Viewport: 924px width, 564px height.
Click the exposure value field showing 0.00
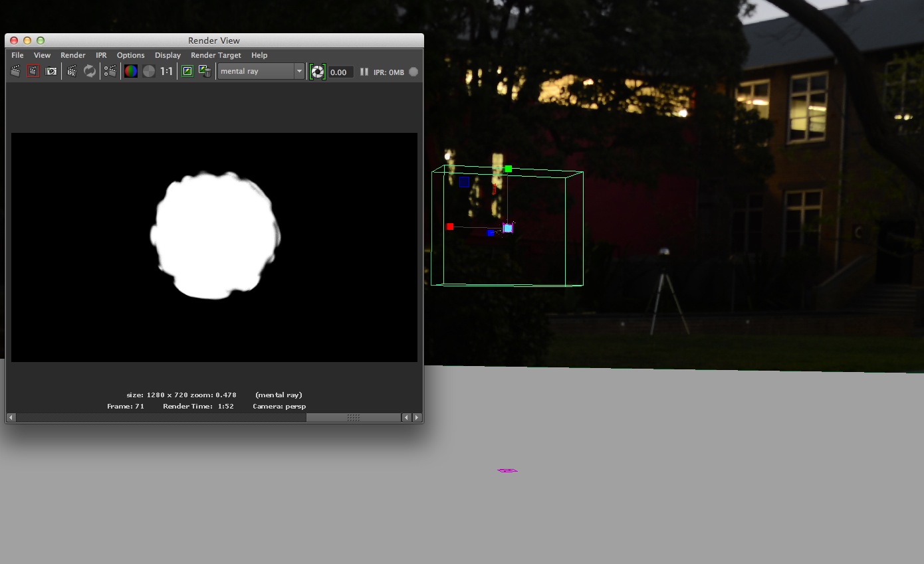[340, 72]
